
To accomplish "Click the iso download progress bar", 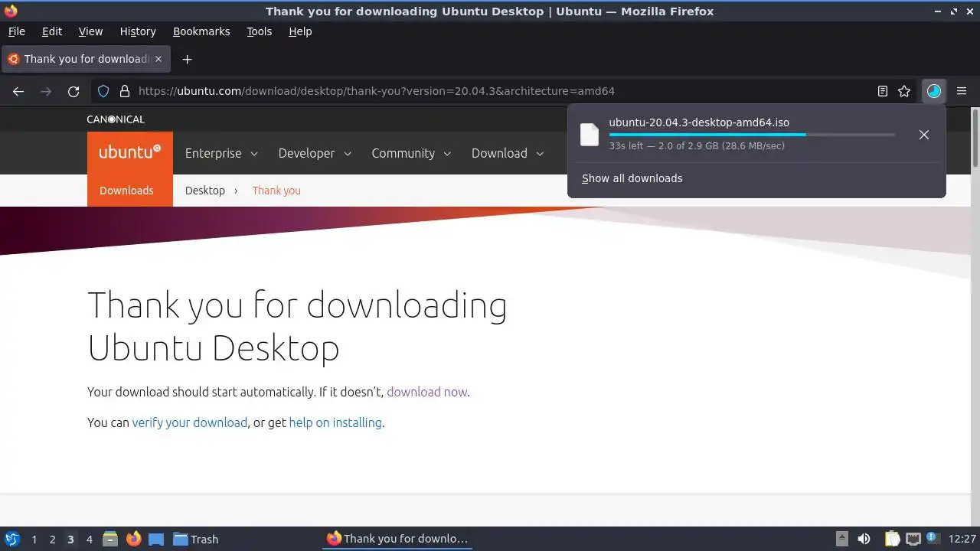I will click(752, 135).
